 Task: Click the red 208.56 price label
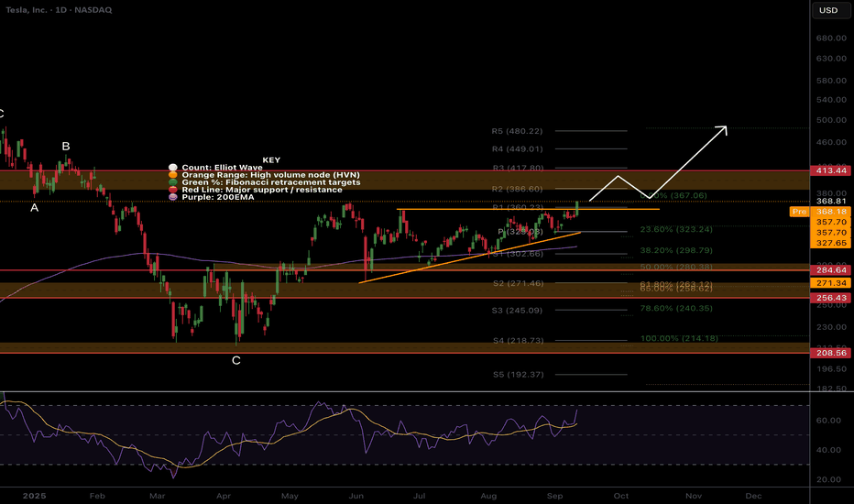(831, 353)
